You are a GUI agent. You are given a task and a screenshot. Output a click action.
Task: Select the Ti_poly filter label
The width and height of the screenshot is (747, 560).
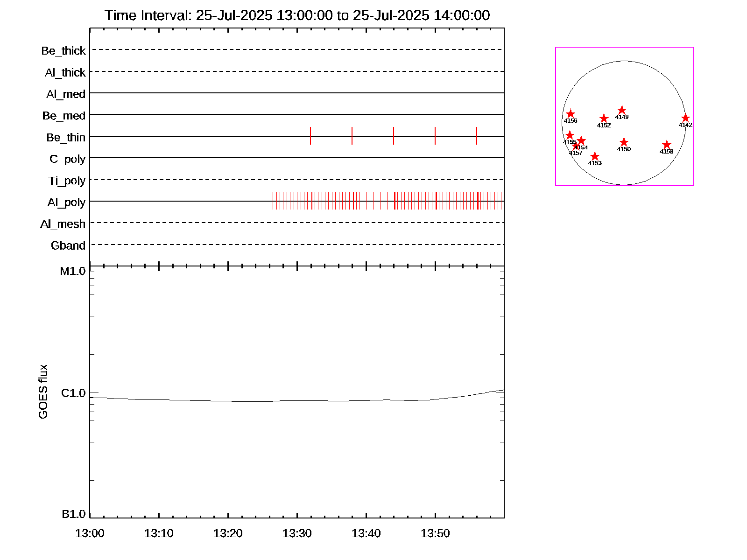[x=67, y=181]
